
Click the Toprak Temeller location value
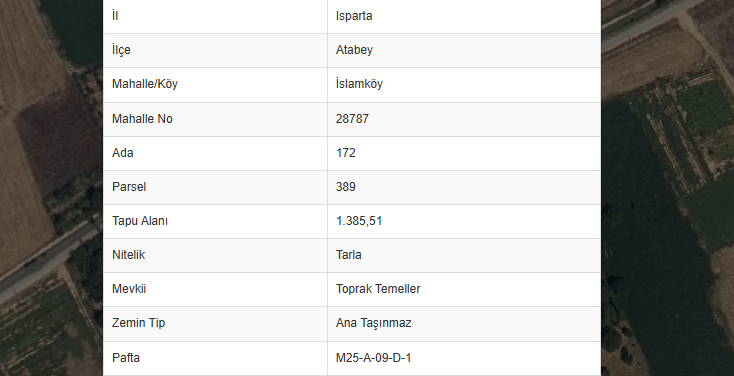point(378,289)
